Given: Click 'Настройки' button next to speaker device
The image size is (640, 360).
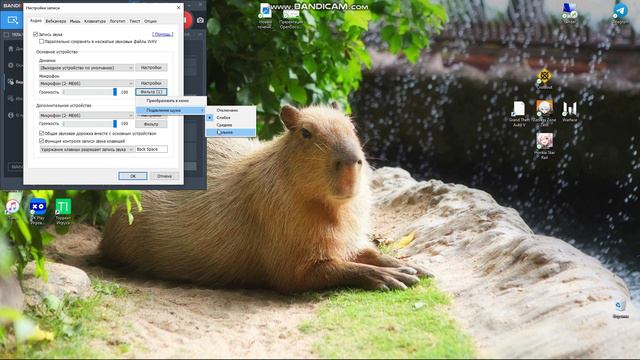Looking at the screenshot, I should point(151,67).
